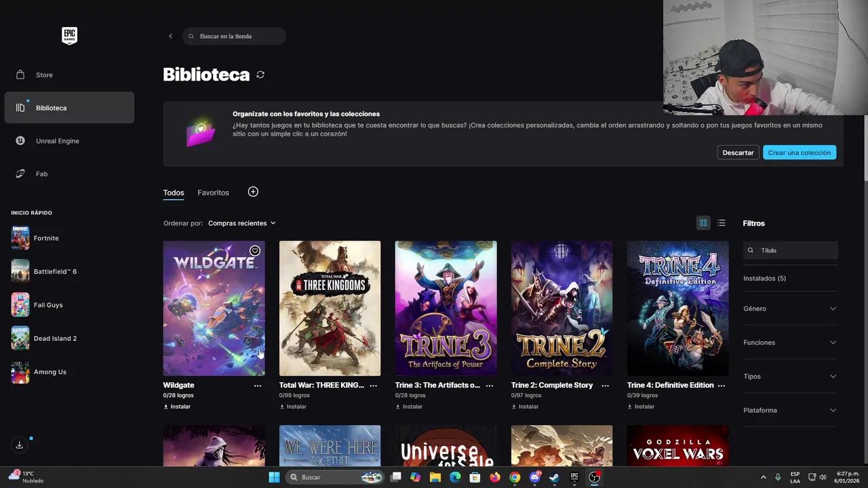Dismiss the banner with Descartar
The width and height of the screenshot is (868, 488).
(738, 152)
